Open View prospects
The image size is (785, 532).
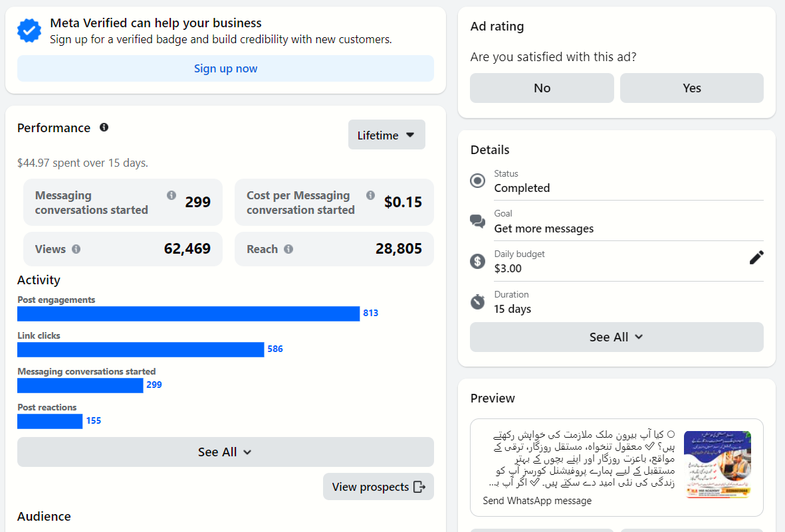coord(378,487)
